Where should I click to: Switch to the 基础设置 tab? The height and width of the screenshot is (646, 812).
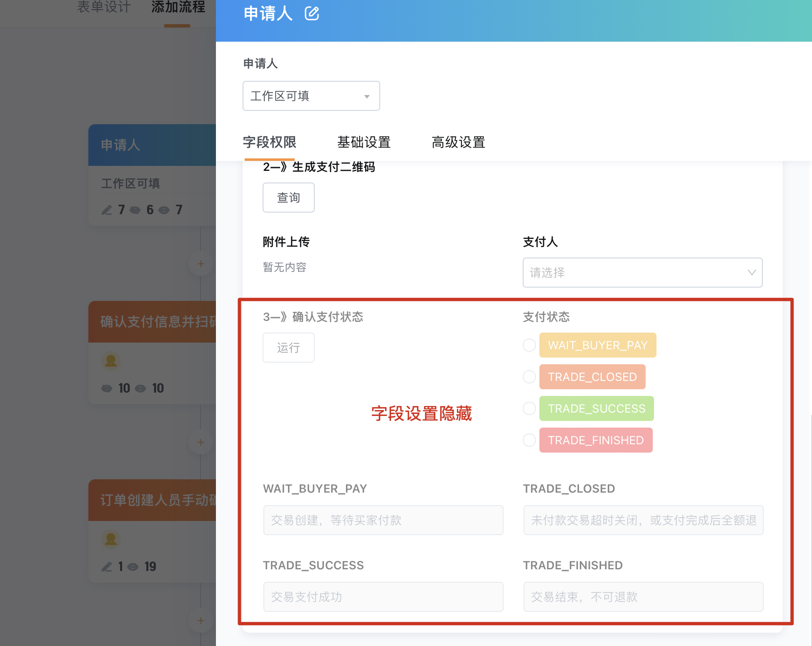tap(364, 142)
